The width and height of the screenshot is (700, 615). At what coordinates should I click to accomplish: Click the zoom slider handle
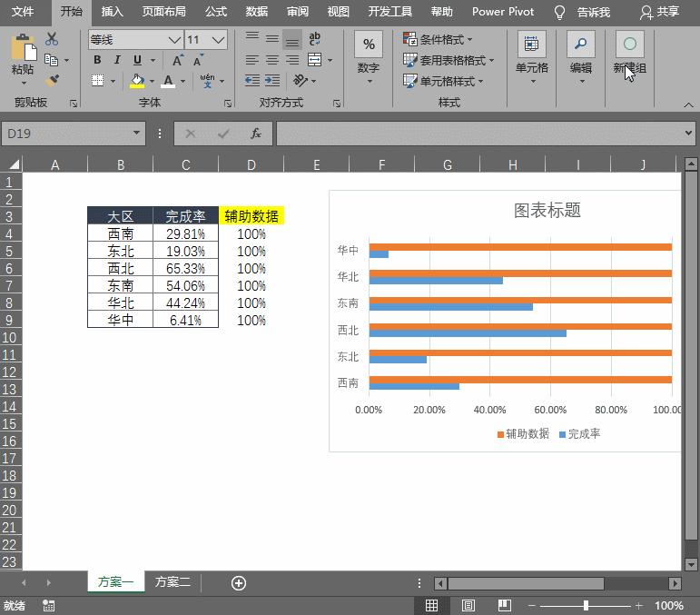tap(586, 606)
